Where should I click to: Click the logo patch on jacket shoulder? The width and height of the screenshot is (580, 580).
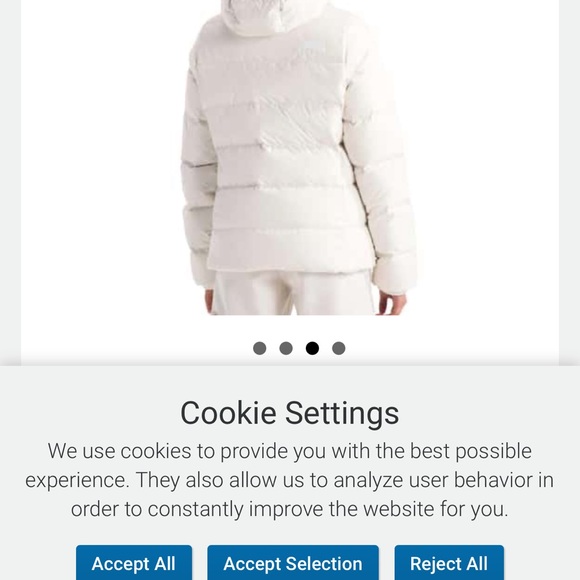click(x=311, y=46)
